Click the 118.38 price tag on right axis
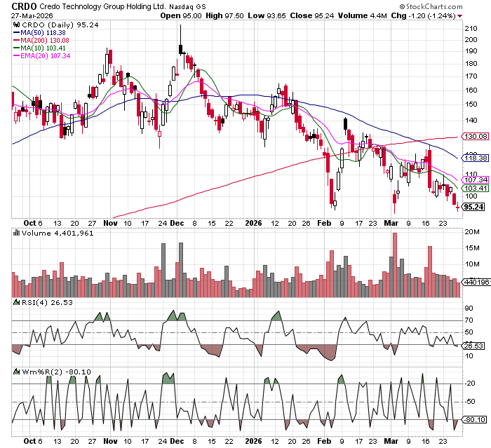This screenshot has width=491, height=448. tap(476, 158)
